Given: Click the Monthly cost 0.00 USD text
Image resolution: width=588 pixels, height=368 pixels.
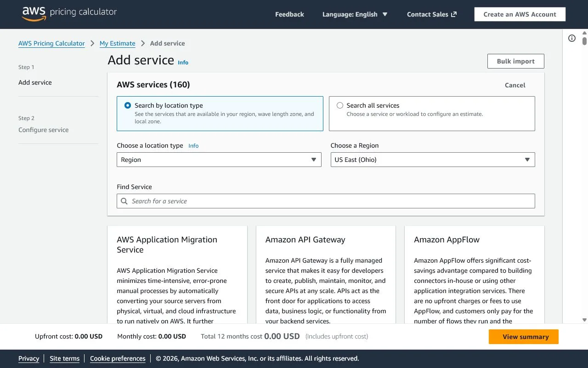Looking at the screenshot, I should click(x=152, y=336).
